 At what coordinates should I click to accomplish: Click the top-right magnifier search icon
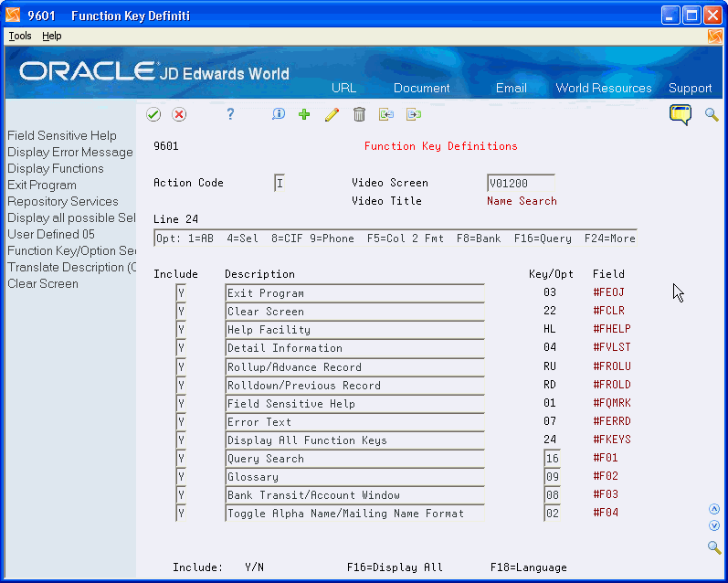click(x=712, y=114)
